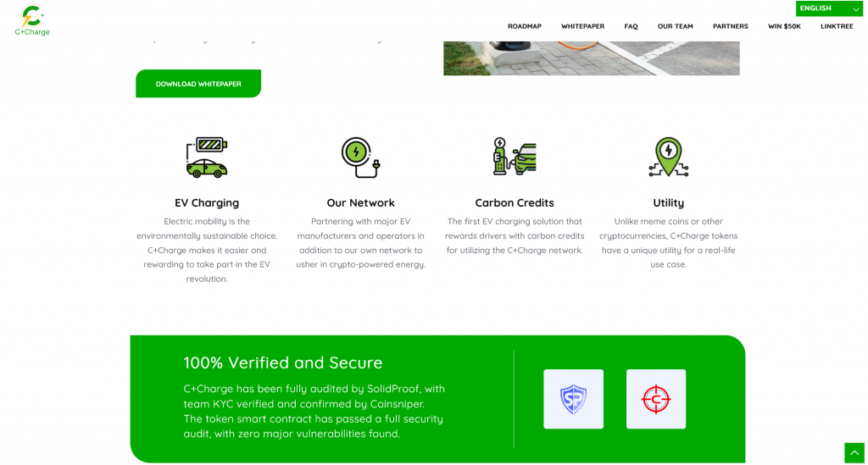Click the EV Charging heading

pos(207,202)
